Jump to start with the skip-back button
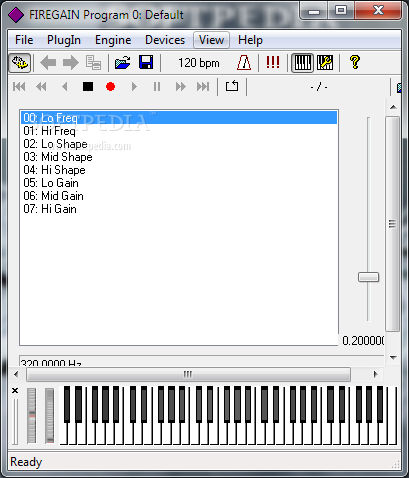The height and width of the screenshot is (478, 409). pyautogui.click(x=19, y=87)
